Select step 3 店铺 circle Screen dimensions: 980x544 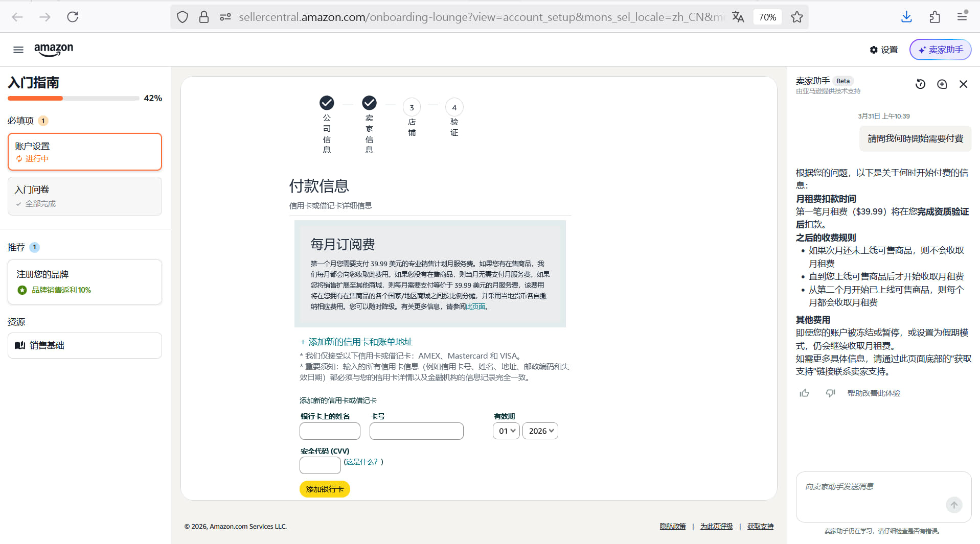pos(412,107)
